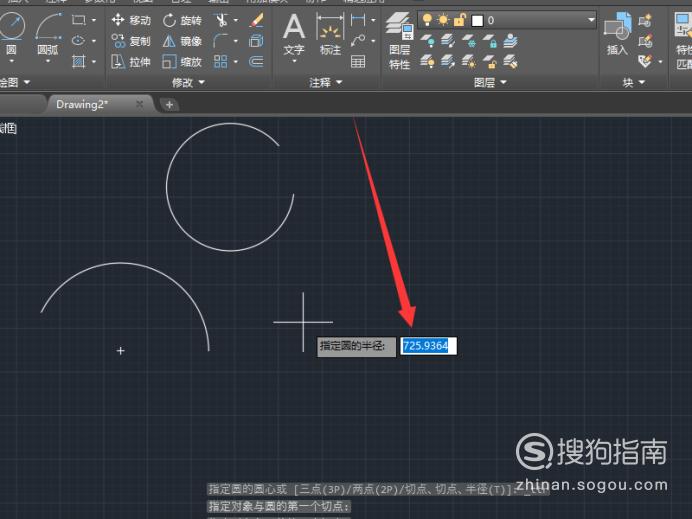Open Layer Properties (图层特性) manager
The width and height of the screenshot is (692, 519).
point(399,41)
